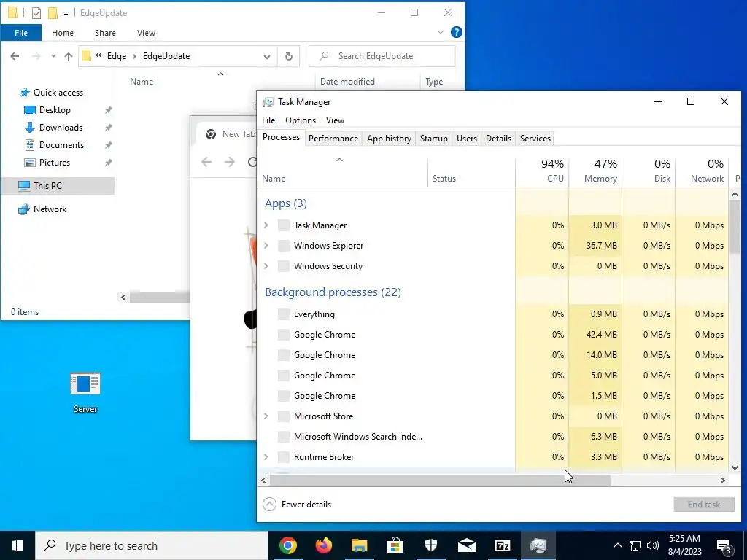
Task: Expand Runtime Broker process row
Action: click(x=266, y=457)
